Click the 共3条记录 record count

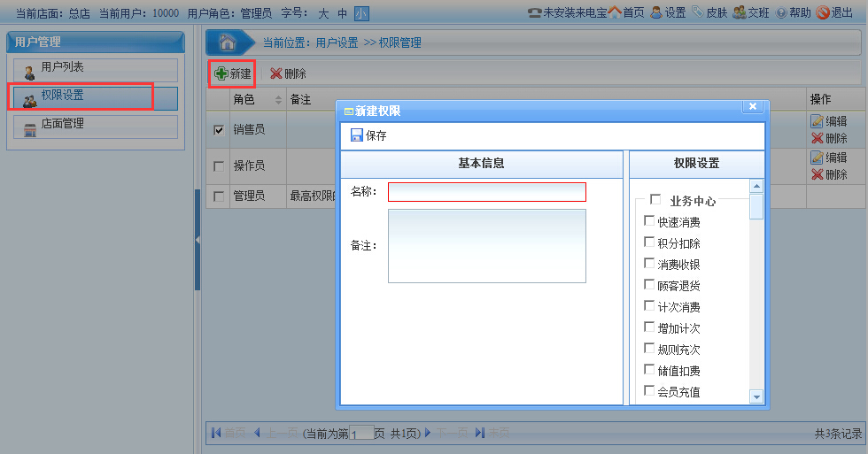click(x=838, y=435)
